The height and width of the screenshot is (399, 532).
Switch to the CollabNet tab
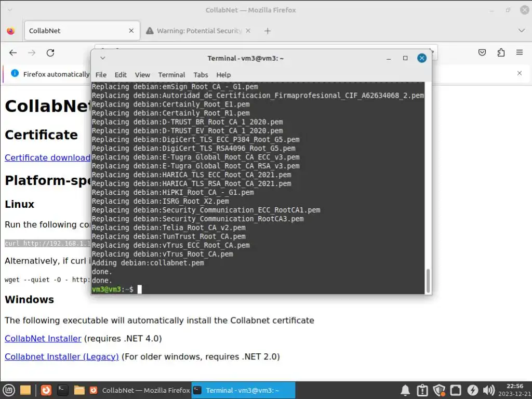pyautogui.click(x=82, y=31)
